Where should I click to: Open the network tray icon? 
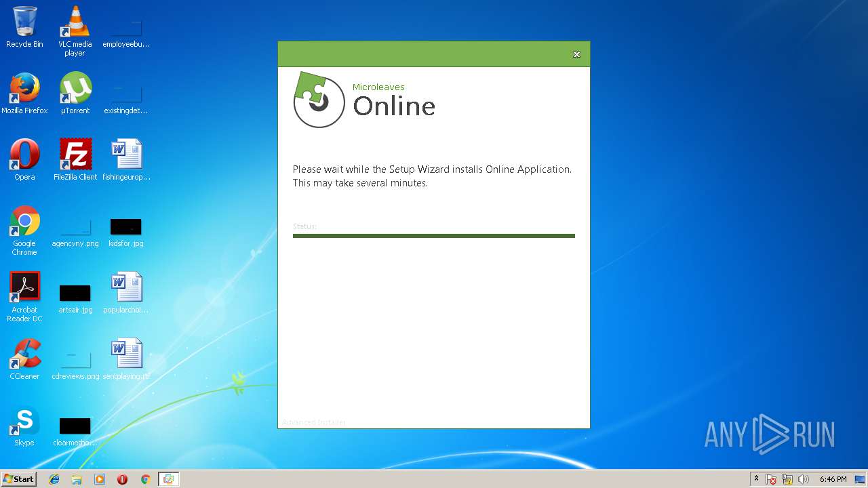(x=787, y=479)
